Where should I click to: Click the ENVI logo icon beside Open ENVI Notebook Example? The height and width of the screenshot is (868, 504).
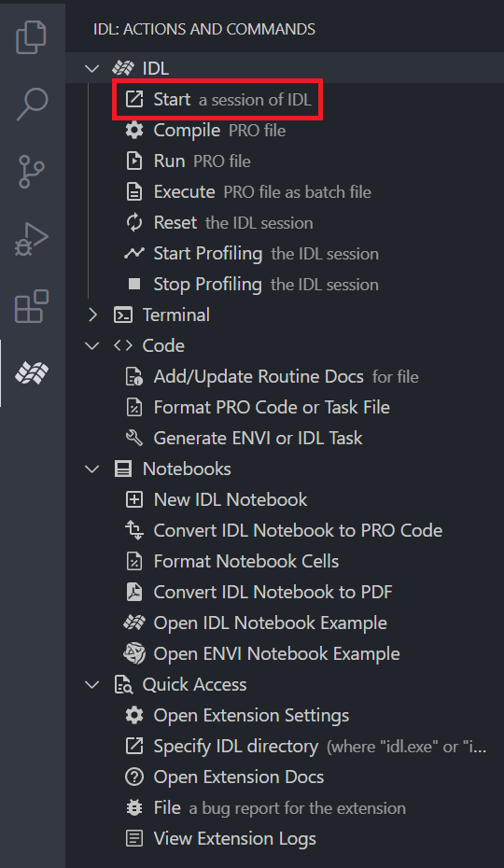[x=134, y=653]
